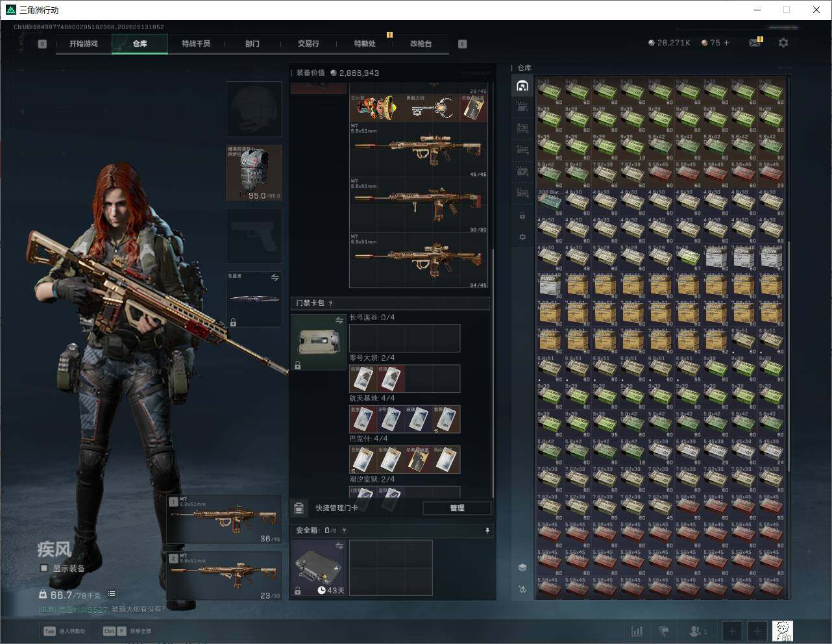The image size is (832, 644).
Task: Click the 长弓溪谷: 0/4 label
Action: coord(372,317)
